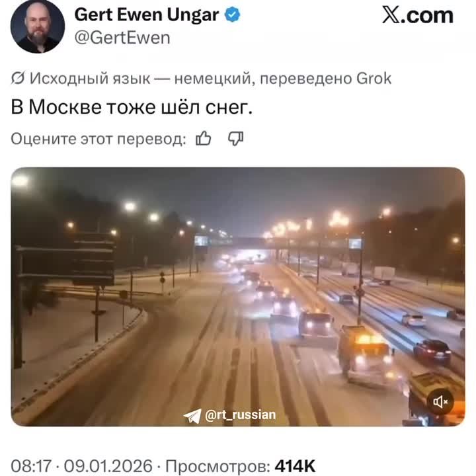Click the 'Оцените этот перевод' label
This screenshot has height=476, width=476.
(x=99, y=139)
